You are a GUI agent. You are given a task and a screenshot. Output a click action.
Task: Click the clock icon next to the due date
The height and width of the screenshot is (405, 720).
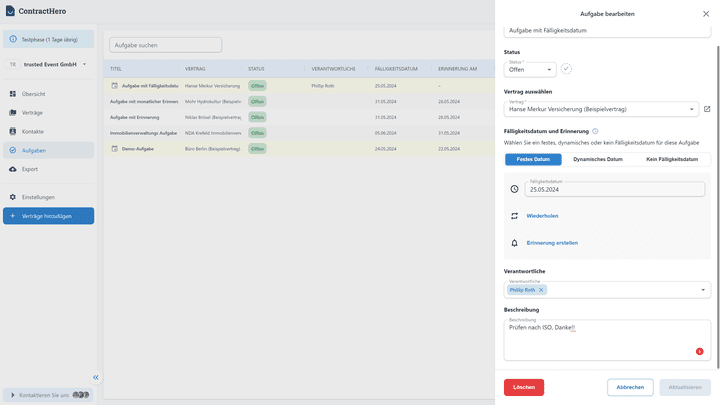(514, 189)
